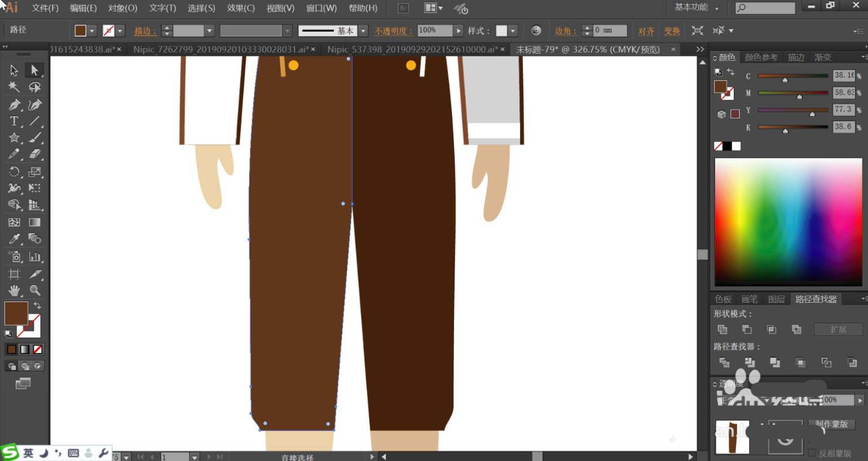Click the Unite shape mode icon in Pathfinder

pos(722,329)
